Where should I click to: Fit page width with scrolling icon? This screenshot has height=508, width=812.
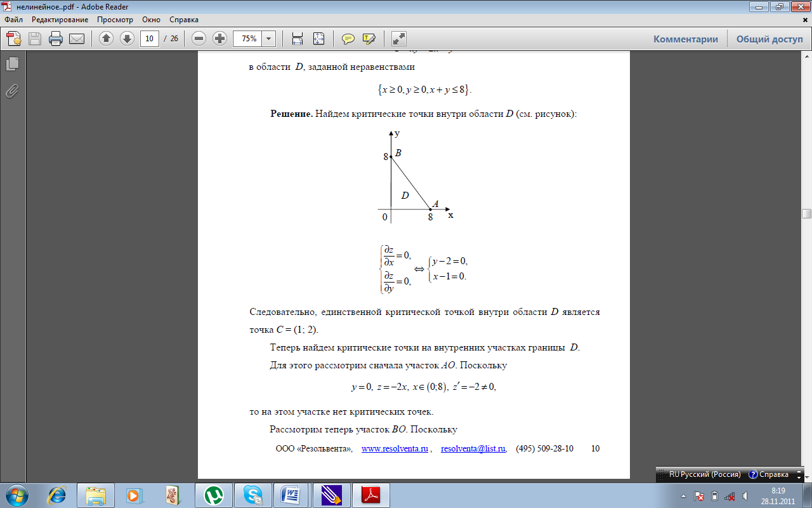point(297,39)
